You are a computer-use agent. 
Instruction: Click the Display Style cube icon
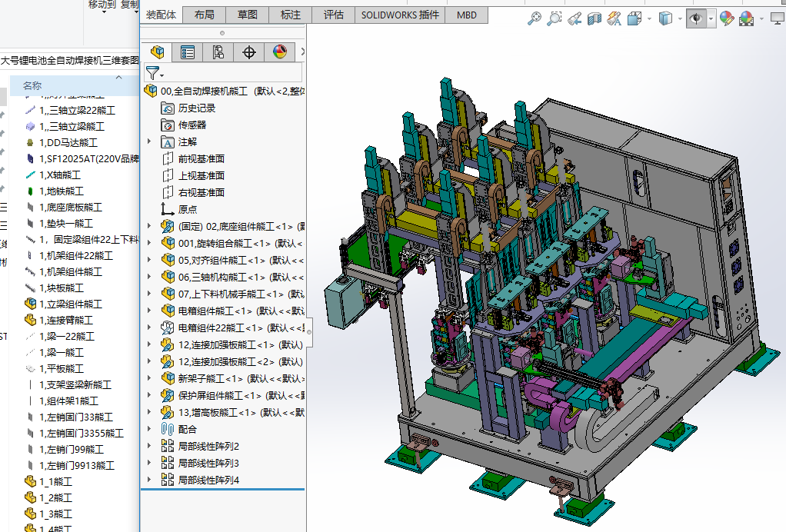click(665, 19)
